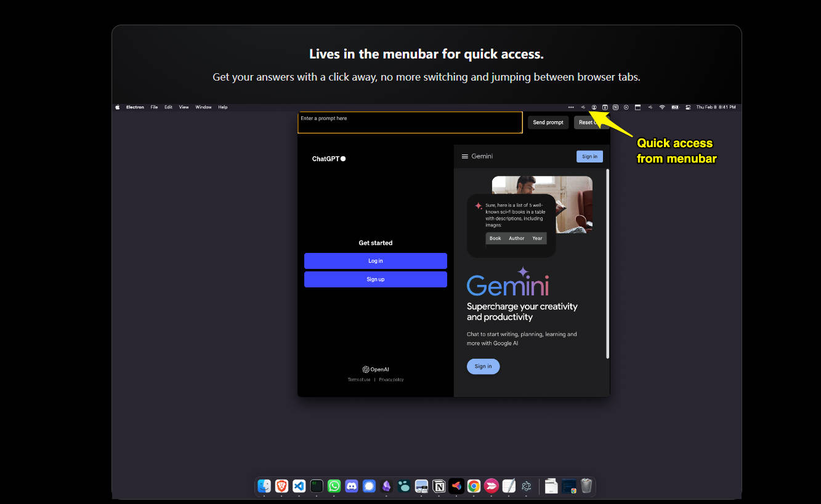Open the Trash in dock
This screenshot has height=504, width=821.
point(586,486)
